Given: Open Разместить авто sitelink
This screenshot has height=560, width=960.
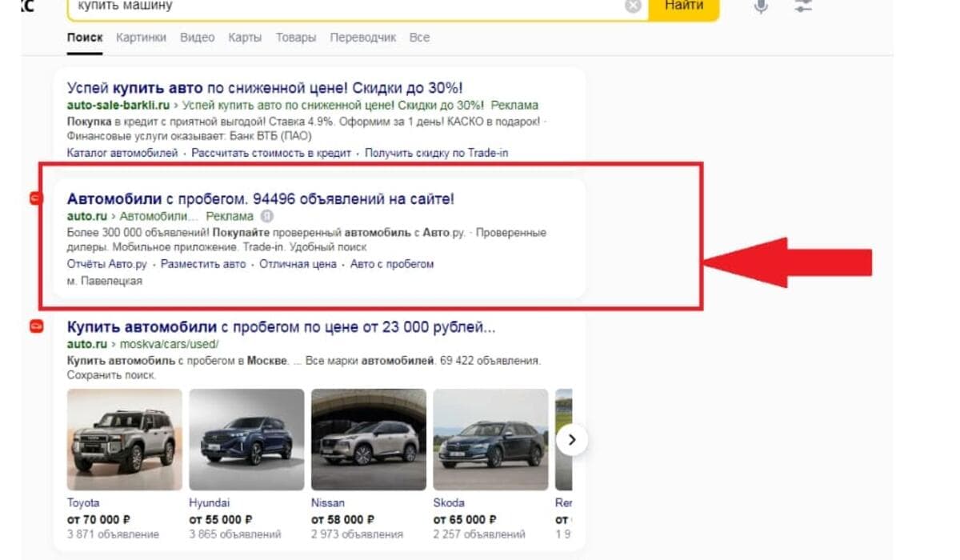Looking at the screenshot, I should tap(203, 264).
